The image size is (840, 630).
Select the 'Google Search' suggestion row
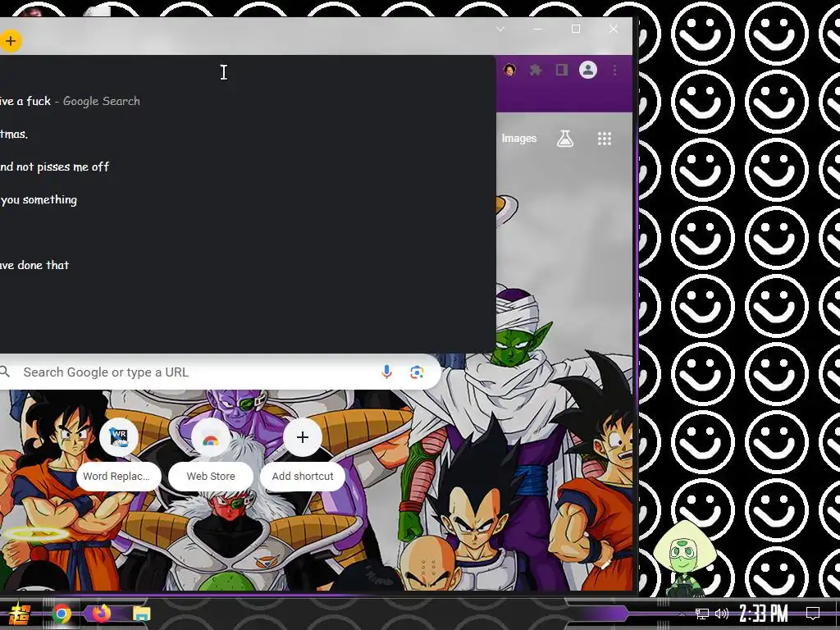tap(248, 101)
